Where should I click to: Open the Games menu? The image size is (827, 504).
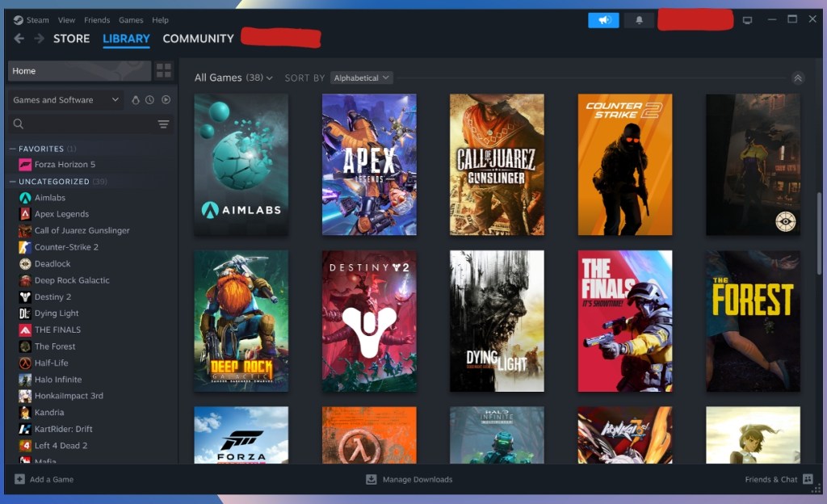[131, 20]
